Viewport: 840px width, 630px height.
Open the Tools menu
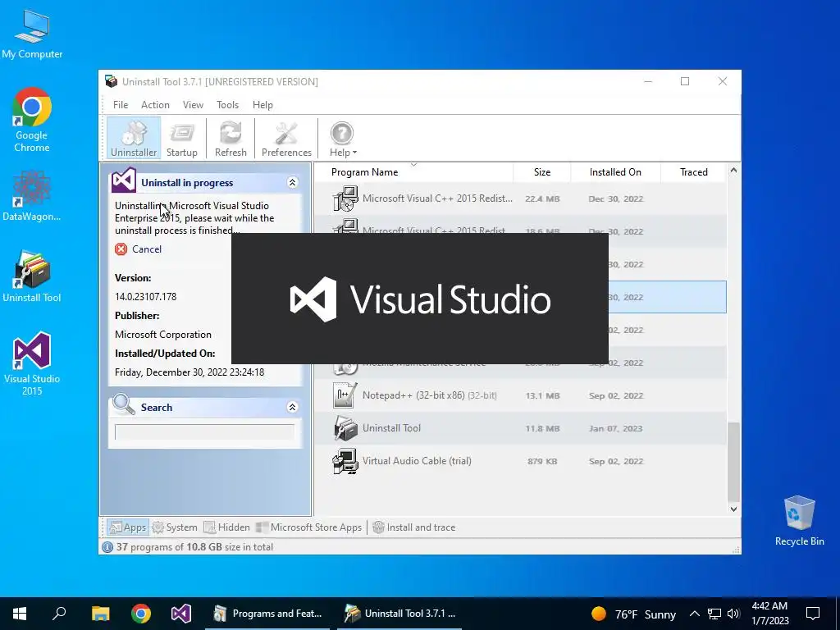point(228,105)
